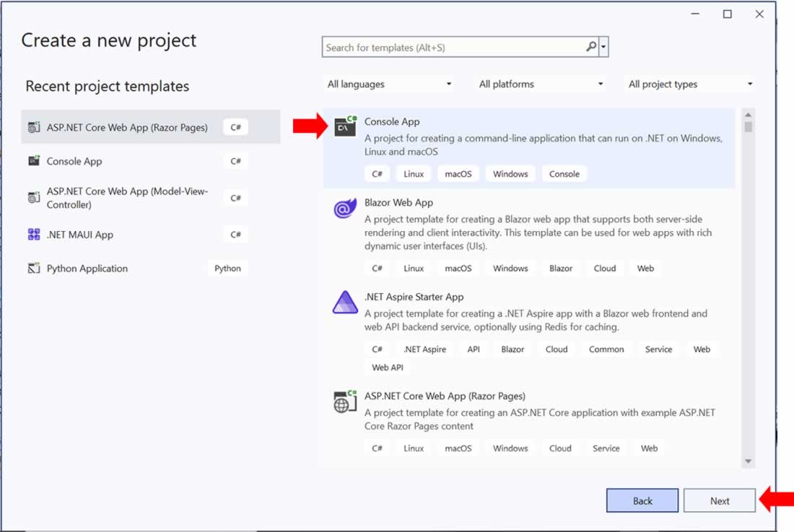
Task: Click recent Model-View-Controller template icon
Action: [34, 197]
